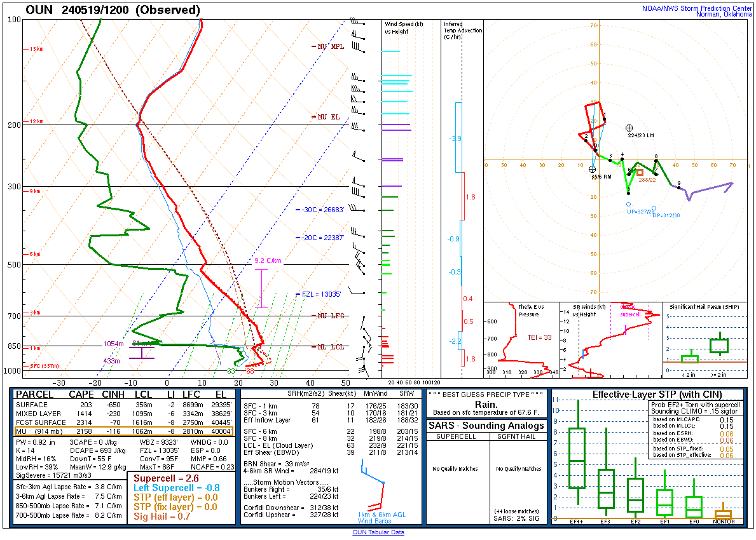
Task: Select the Corfidi downshear DP=312/38 marker
Action: [654, 208]
